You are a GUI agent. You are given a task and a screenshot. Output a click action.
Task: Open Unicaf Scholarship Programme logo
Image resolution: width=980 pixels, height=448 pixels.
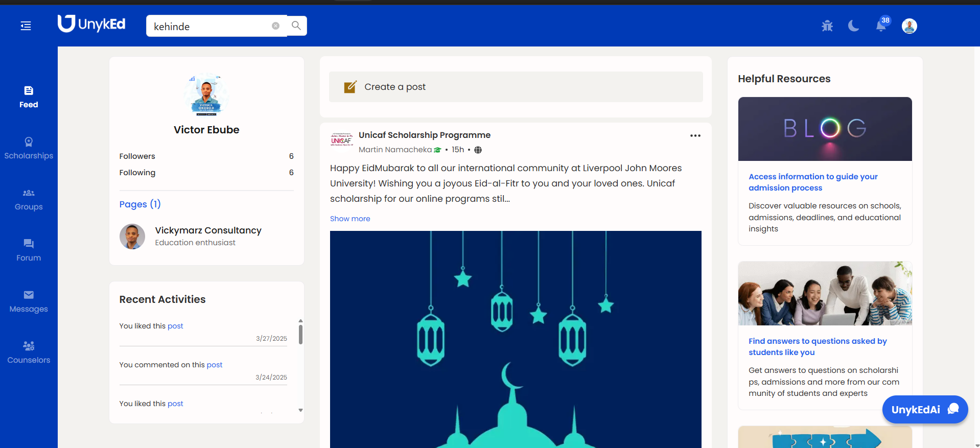click(342, 140)
